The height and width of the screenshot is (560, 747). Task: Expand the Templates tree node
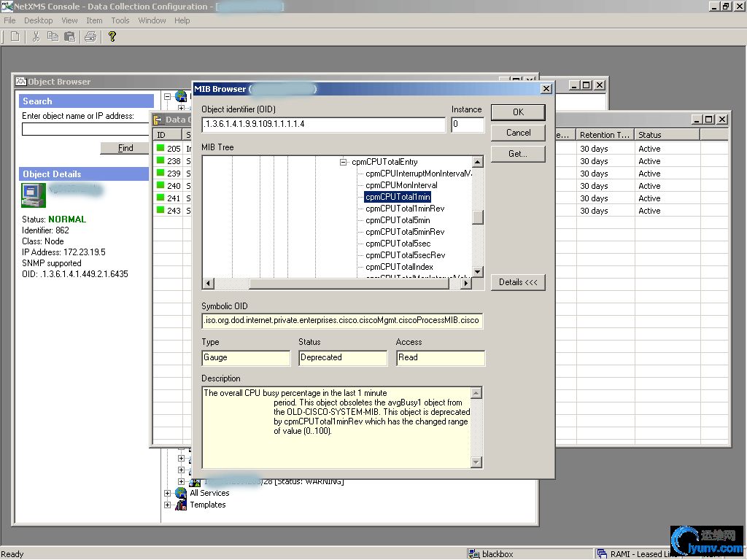point(168,505)
